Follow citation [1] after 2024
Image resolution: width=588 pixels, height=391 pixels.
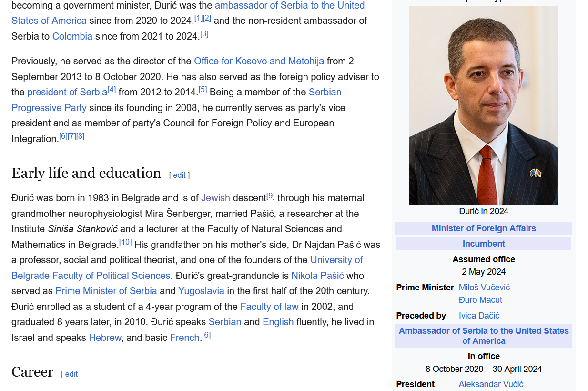198,18
